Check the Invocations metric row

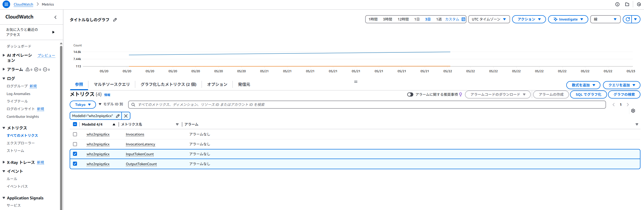tap(75, 134)
